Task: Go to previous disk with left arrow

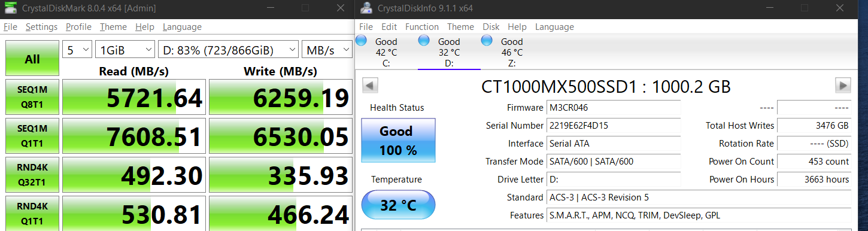Action: pyautogui.click(x=370, y=86)
